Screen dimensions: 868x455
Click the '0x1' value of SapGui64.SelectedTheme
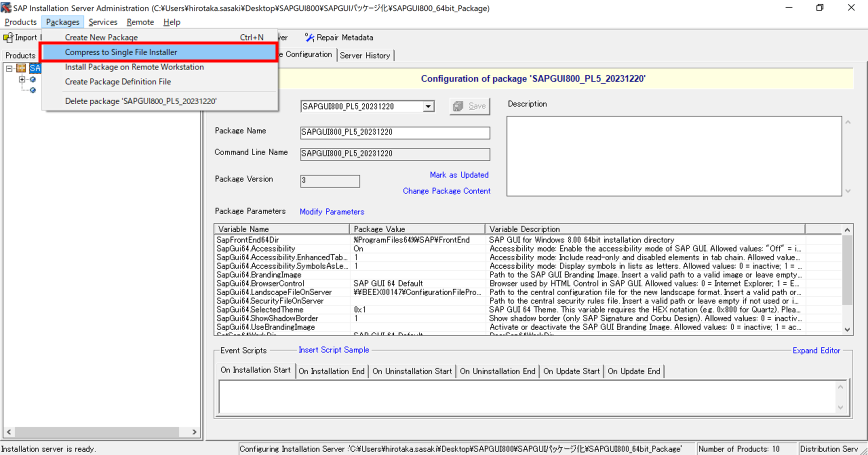click(360, 310)
